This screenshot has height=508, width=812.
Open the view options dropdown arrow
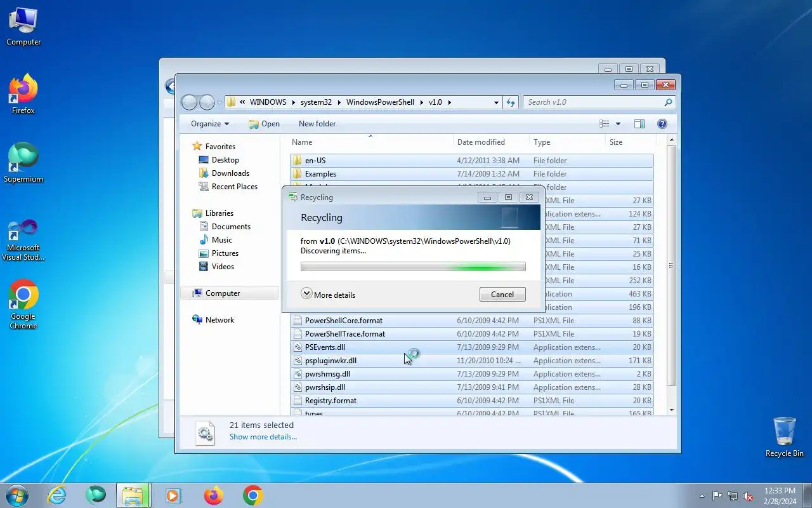point(618,124)
